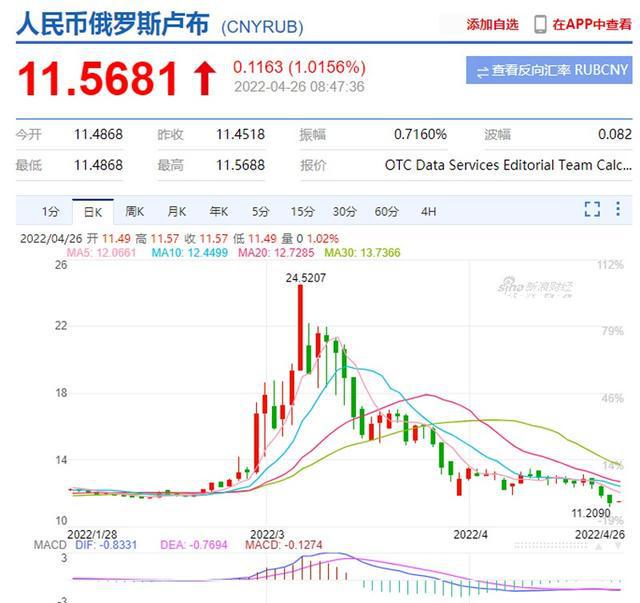Screen dimensions: 640x603
Task: Click the (CNYRUB) ticker code
Action: [262, 27]
